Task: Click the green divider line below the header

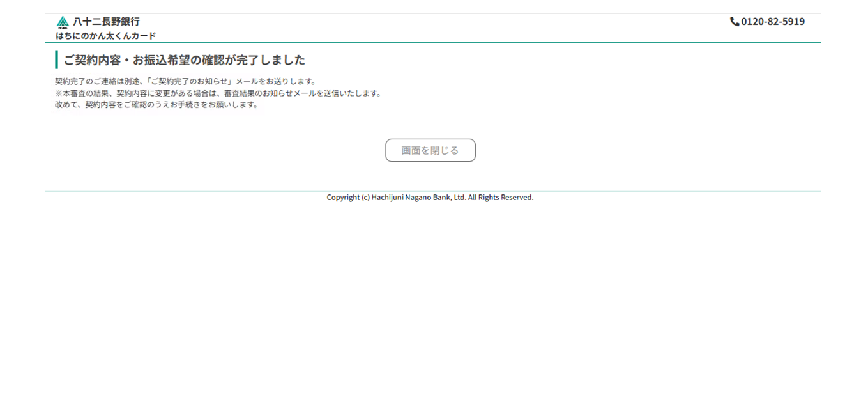Action: [432, 43]
